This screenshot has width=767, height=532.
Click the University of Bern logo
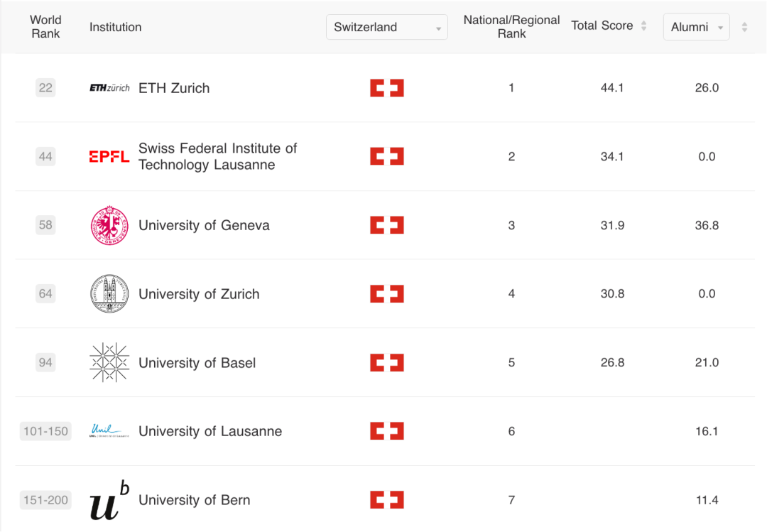109,500
